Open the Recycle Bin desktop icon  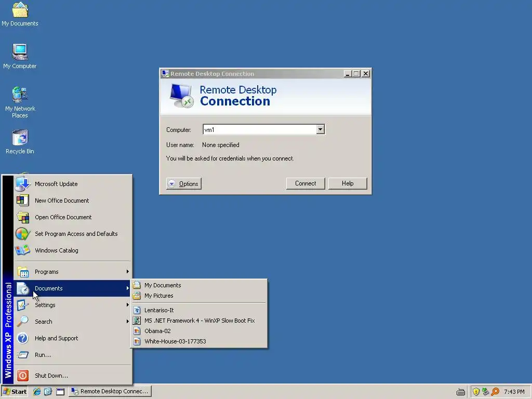pyautogui.click(x=20, y=142)
